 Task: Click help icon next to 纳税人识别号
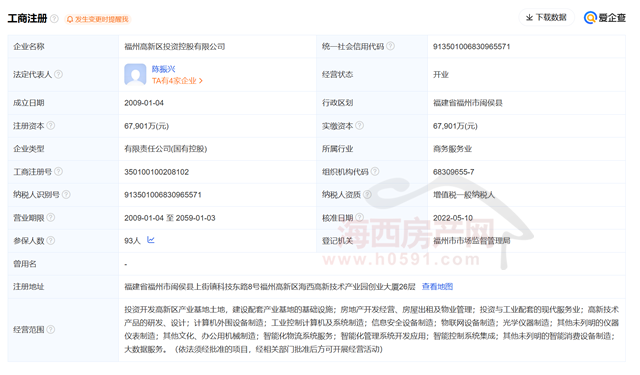[x=66, y=195]
